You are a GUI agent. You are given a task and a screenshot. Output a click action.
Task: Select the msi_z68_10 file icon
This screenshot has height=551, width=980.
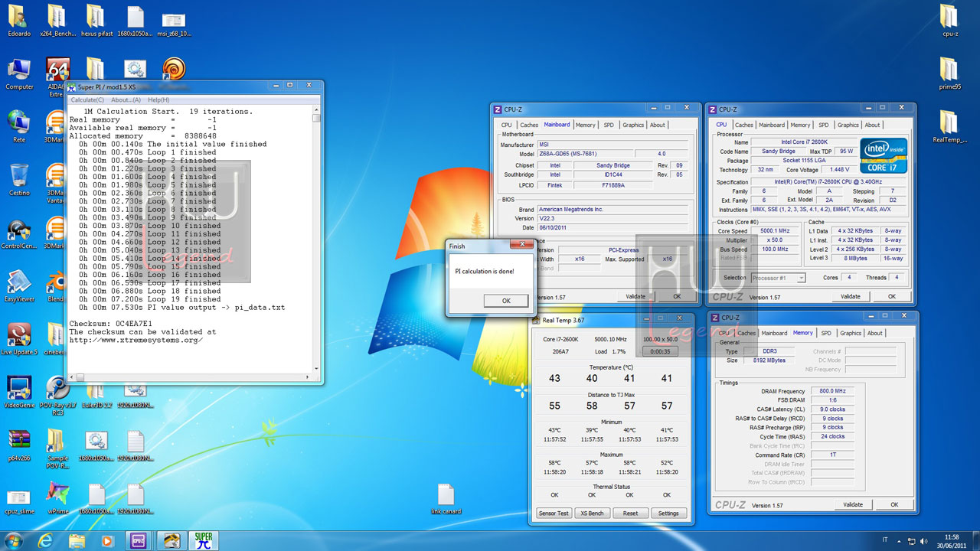pyautogui.click(x=174, y=23)
